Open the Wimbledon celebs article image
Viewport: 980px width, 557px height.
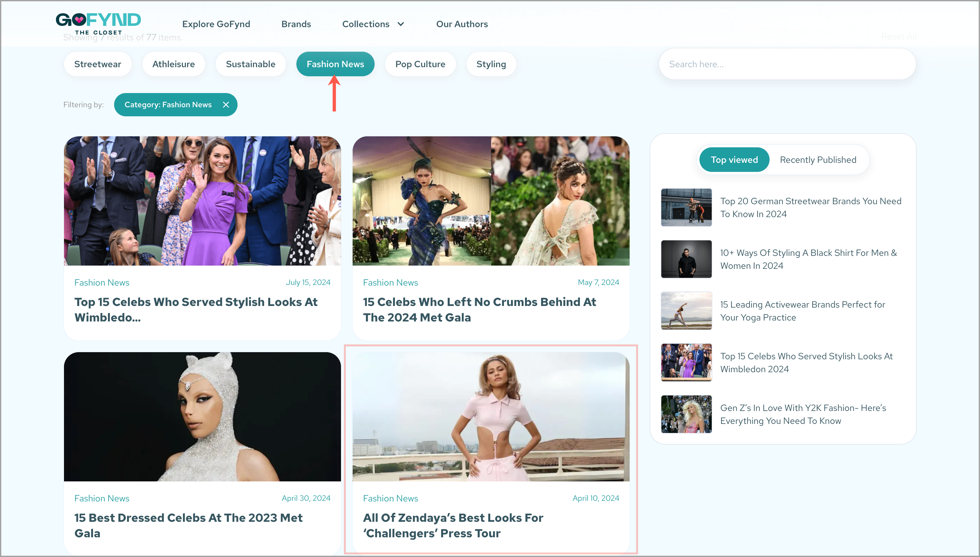pos(202,200)
